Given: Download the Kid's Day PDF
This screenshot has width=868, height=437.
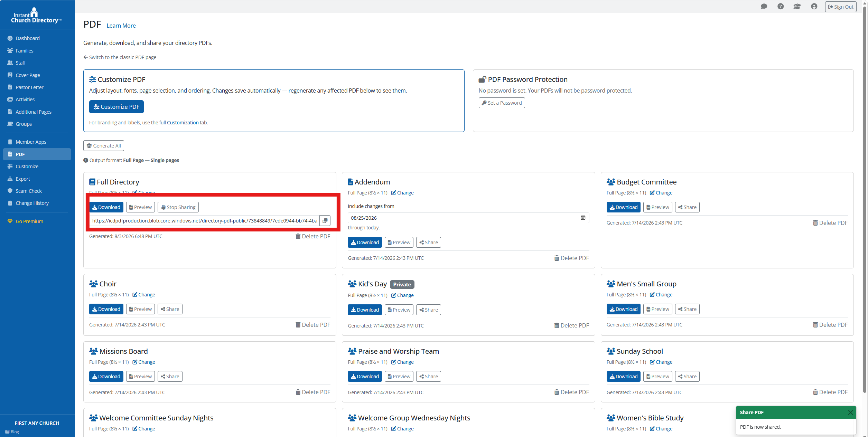Looking at the screenshot, I should click(x=365, y=310).
